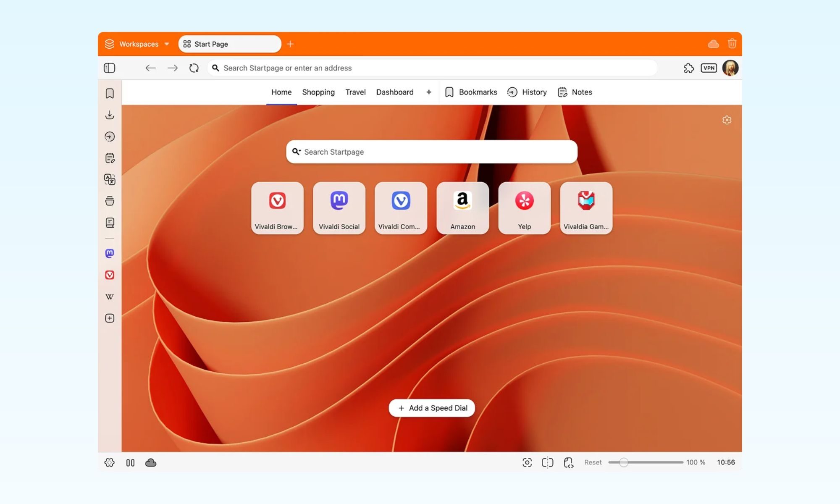Open the Reading List panel
840x504 pixels.
tap(110, 223)
